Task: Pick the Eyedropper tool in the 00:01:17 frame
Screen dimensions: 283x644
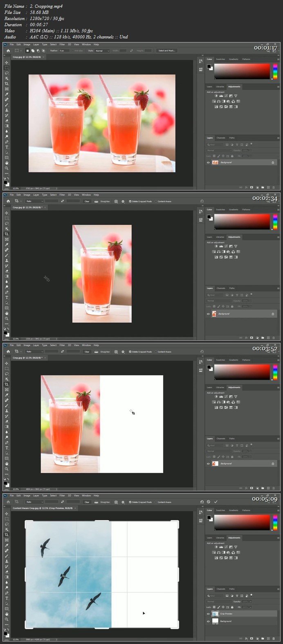Action: [x=7, y=94]
